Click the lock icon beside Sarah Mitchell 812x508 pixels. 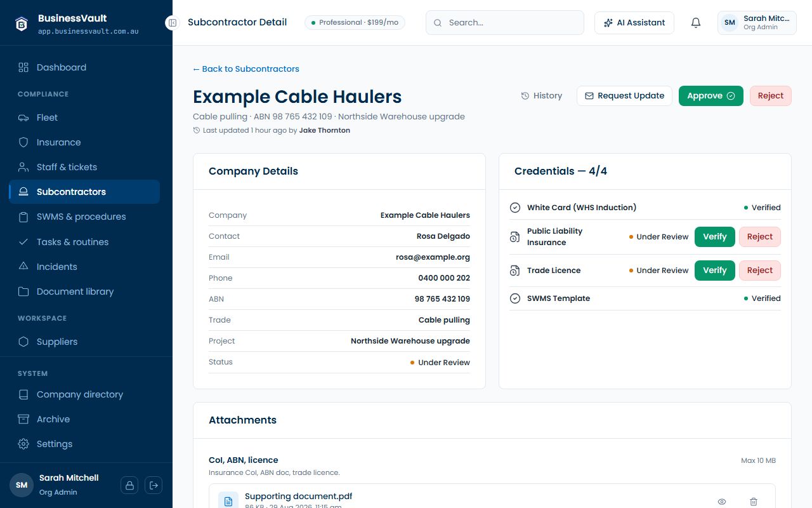pos(129,485)
